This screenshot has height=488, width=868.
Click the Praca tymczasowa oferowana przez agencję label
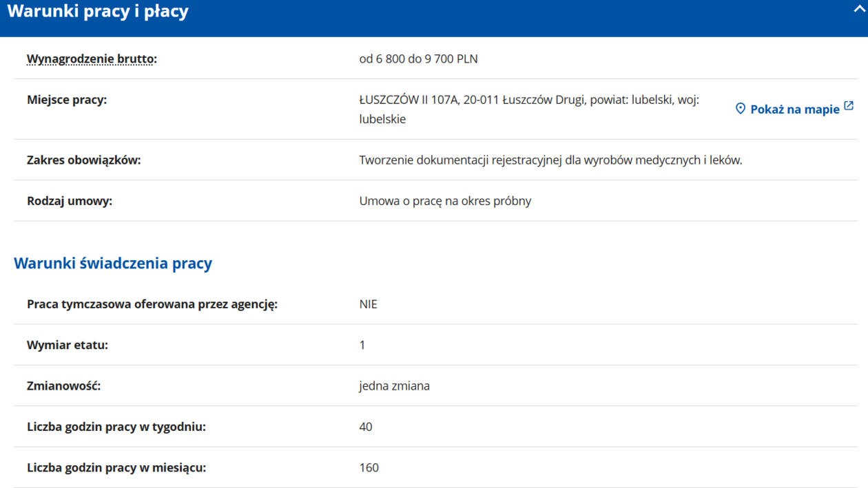tap(152, 304)
